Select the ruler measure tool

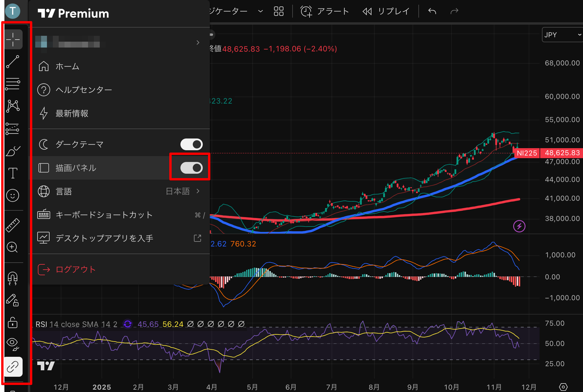pyautogui.click(x=13, y=225)
